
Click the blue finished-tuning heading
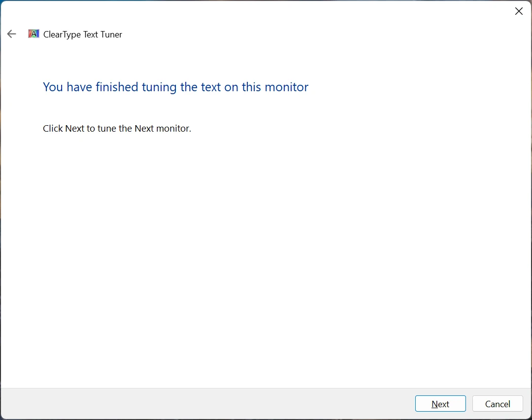point(175,87)
